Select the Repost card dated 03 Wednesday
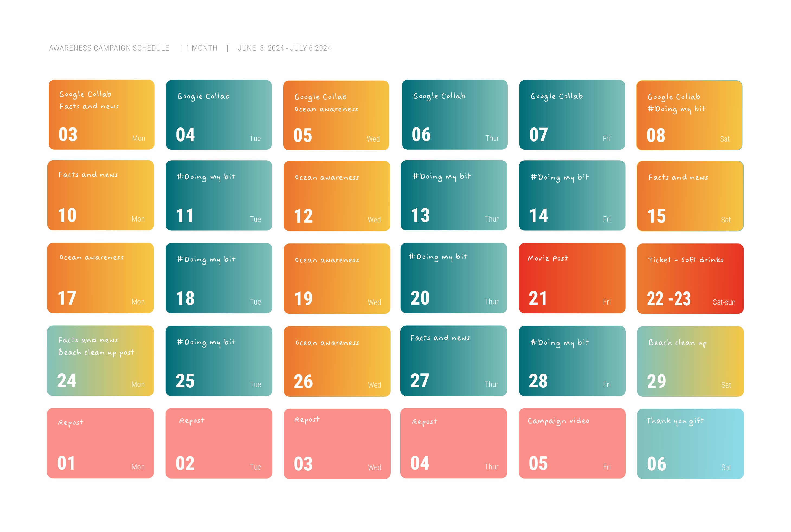This screenshot has height=532, width=791. click(337, 444)
